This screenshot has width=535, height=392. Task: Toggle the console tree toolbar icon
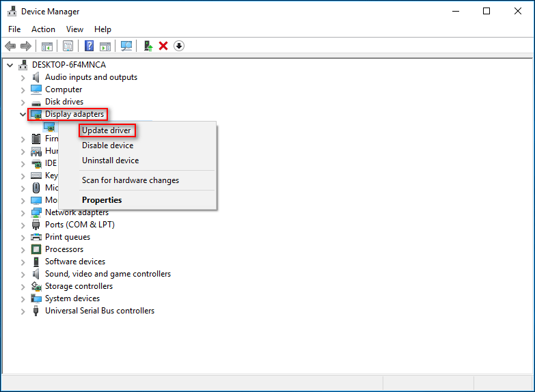[47, 46]
